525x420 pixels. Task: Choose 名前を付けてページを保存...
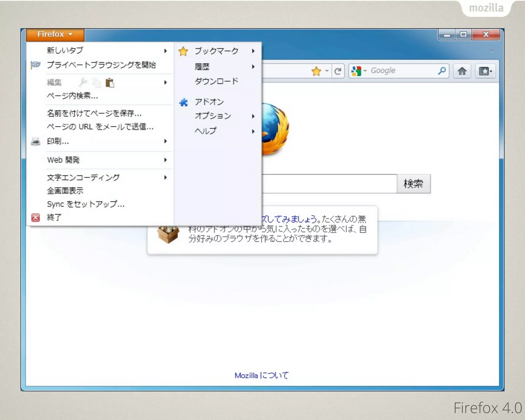coord(94,113)
